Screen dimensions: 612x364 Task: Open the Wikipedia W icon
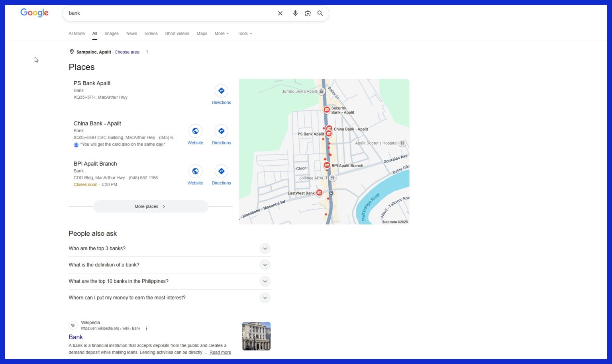[x=73, y=325]
